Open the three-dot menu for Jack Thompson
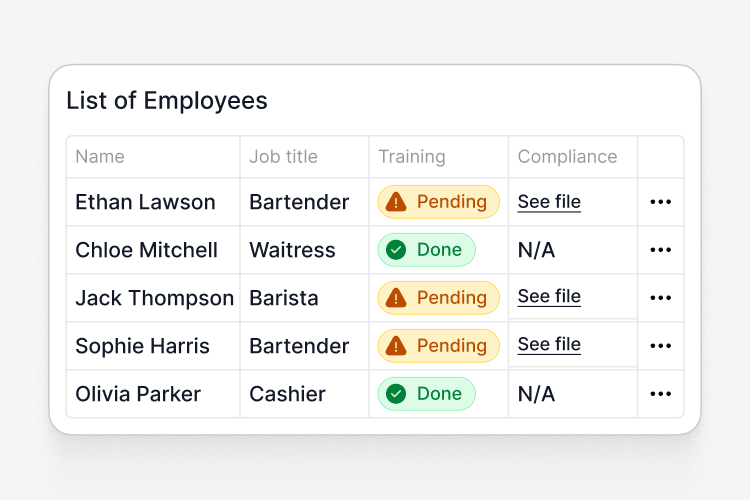Viewport: 750px width, 500px height. point(661,298)
